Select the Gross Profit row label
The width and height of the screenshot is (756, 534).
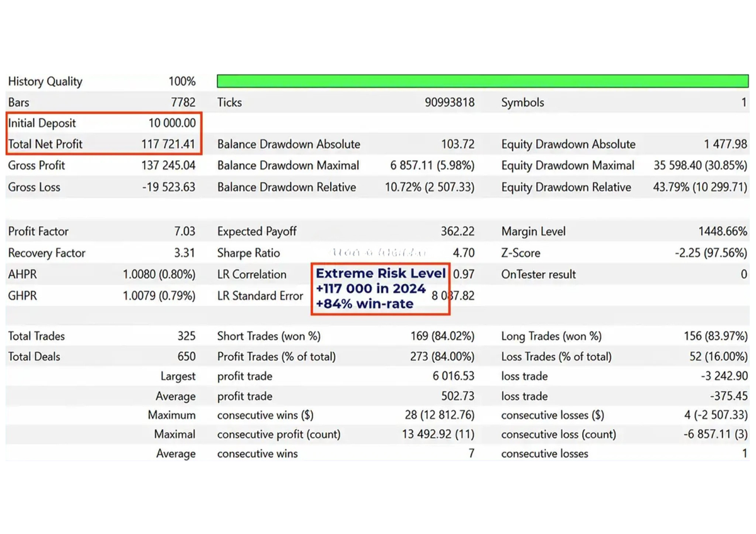tap(36, 166)
